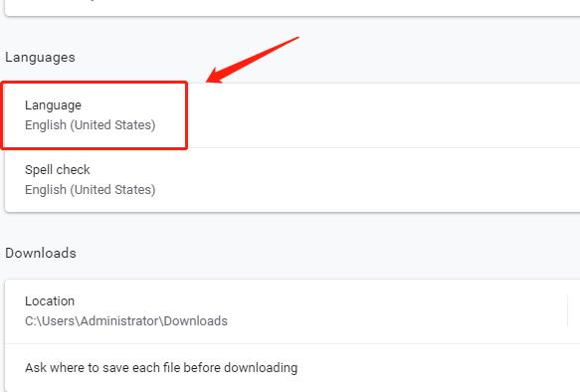The width and height of the screenshot is (580, 392).
Task: Click the "Language" label inside the red box
Action: [53, 105]
